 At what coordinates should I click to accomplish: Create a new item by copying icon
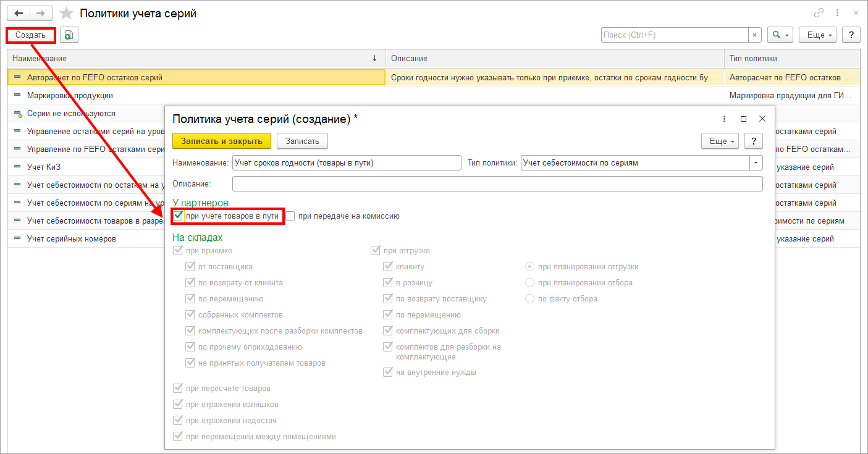point(69,35)
